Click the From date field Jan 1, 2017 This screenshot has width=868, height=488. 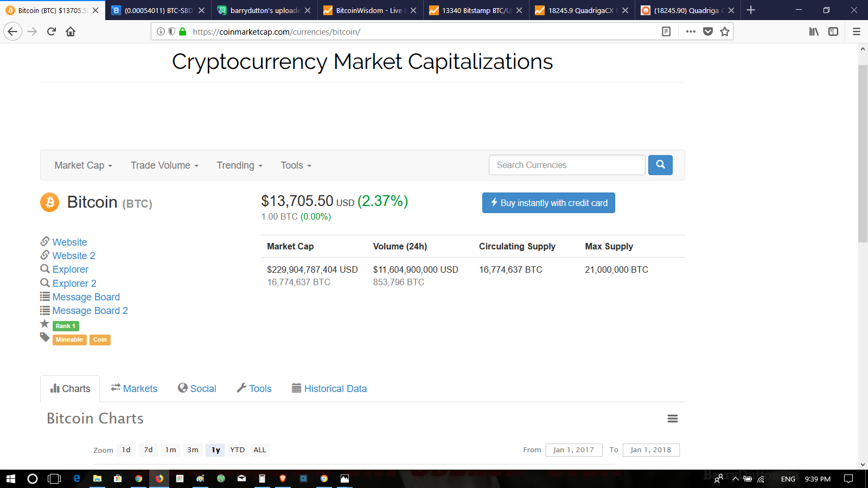[x=573, y=450]
